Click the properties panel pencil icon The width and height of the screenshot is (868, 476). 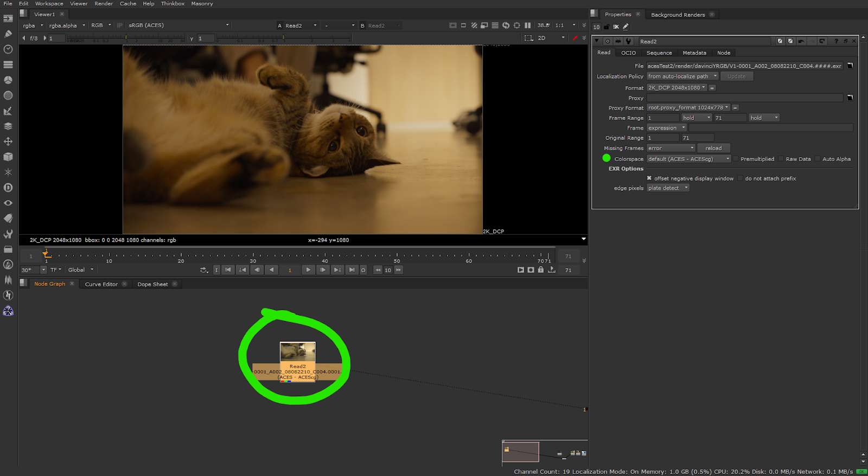(x=626, y=27)
